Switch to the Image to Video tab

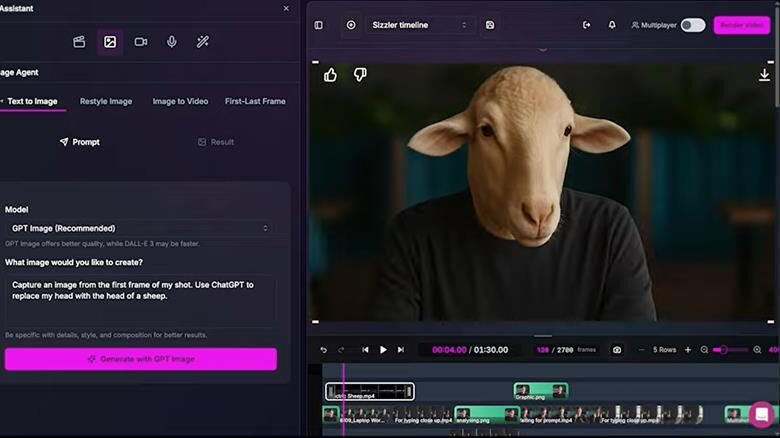(180, 101)
